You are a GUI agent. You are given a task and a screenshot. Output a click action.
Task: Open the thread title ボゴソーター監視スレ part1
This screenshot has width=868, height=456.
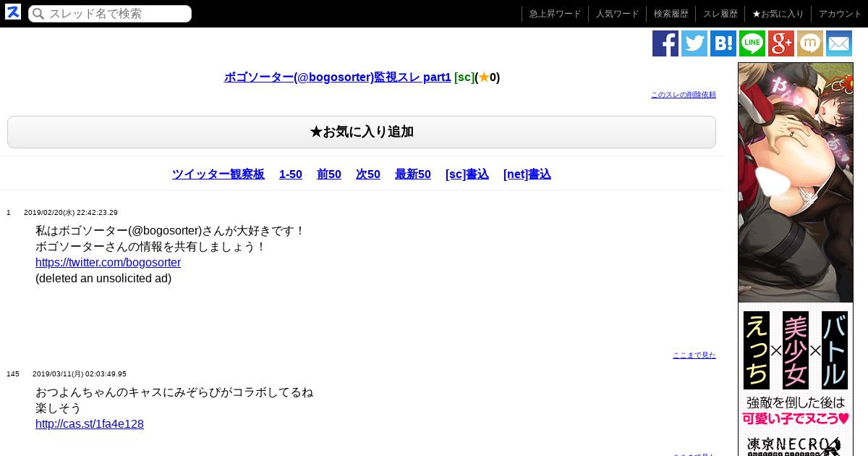click(x=338, y=77)
